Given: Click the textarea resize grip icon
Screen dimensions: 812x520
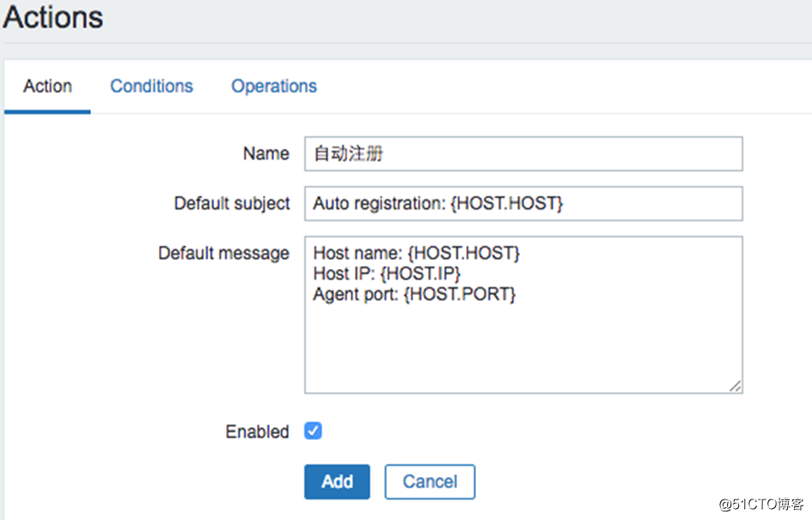Looking at the screenshot, I should [735, 386].
